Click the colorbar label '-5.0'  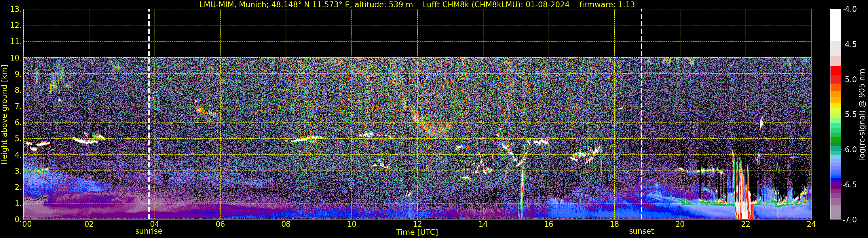coord(849,80)
